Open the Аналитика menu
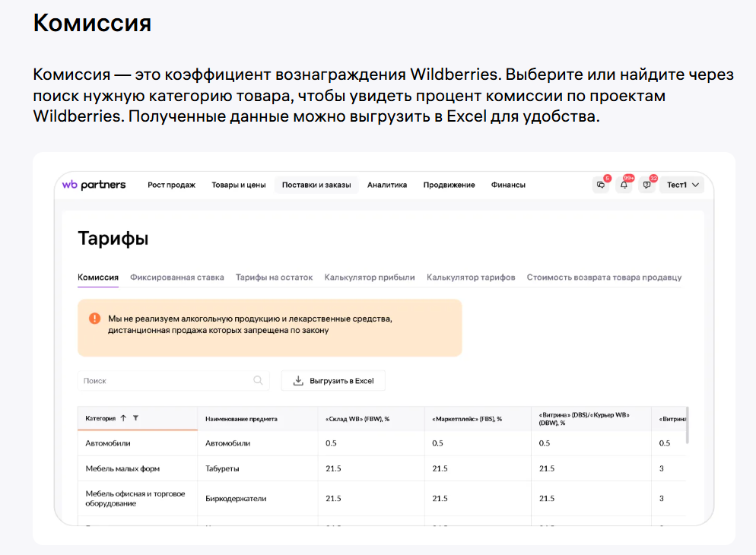The image size is (756, 555). click(x=387, y=185)
